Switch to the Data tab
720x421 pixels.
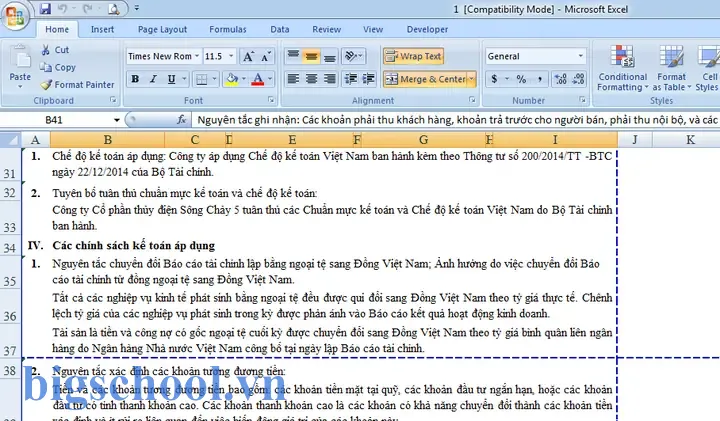tap(280, 29)
